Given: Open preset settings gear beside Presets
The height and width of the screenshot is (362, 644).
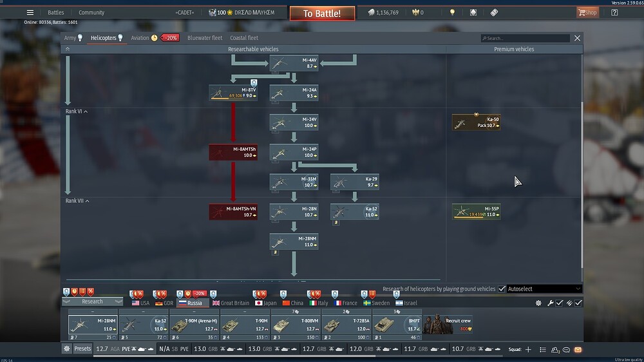Looking at the screenshot, I should 66,348.
